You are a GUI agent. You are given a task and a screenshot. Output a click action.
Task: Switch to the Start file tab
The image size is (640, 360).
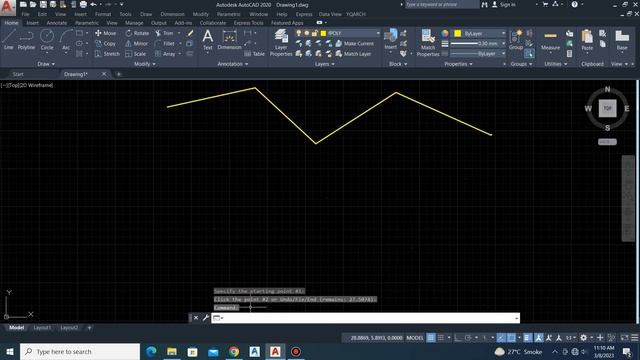[x=18, y=74]
